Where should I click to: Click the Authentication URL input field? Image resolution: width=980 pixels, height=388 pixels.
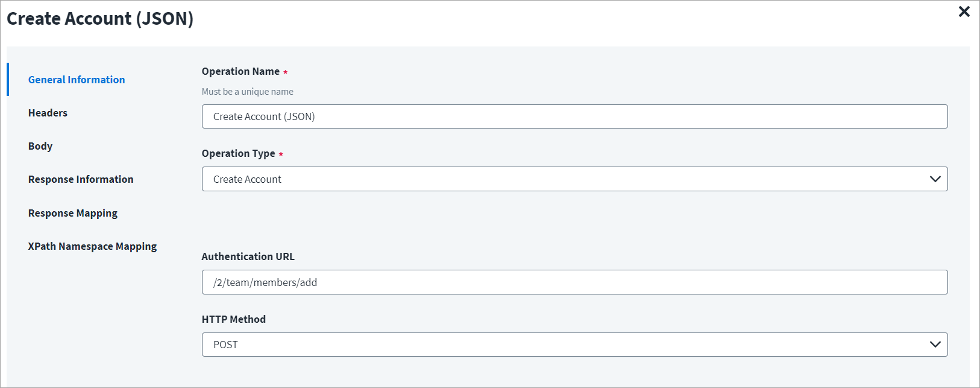[x=574, y=282]
